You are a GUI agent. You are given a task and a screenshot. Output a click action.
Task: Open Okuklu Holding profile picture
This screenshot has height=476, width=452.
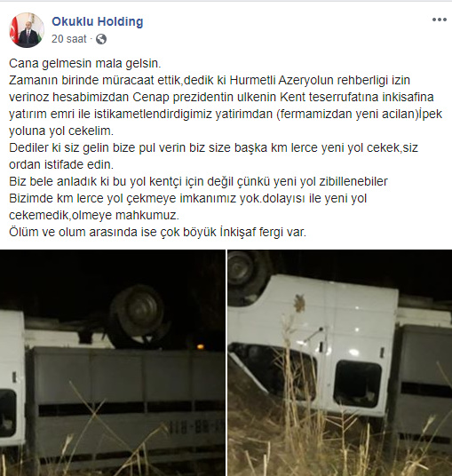click(x=27, y=30)
